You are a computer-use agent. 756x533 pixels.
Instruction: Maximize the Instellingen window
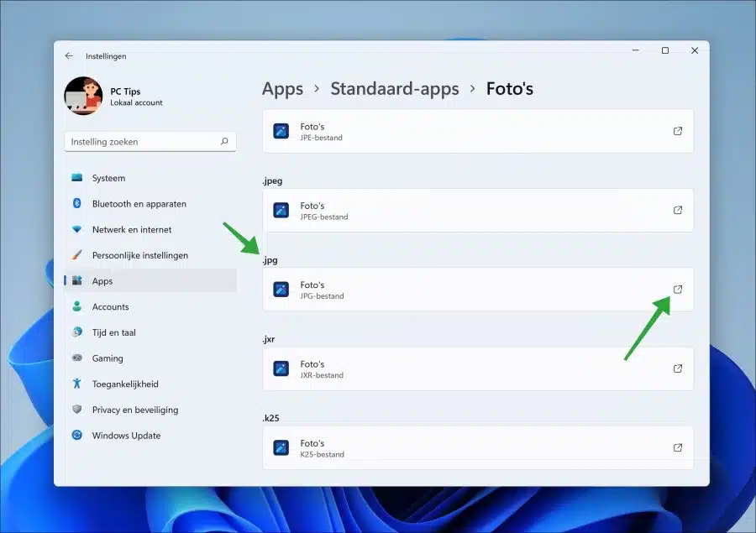pos(665,50)
